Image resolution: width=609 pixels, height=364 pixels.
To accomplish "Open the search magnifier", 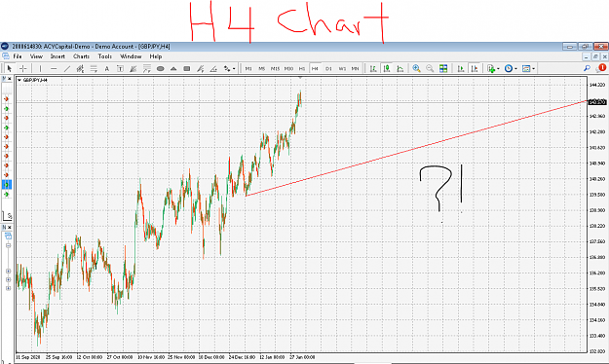I will click(587, 68).
